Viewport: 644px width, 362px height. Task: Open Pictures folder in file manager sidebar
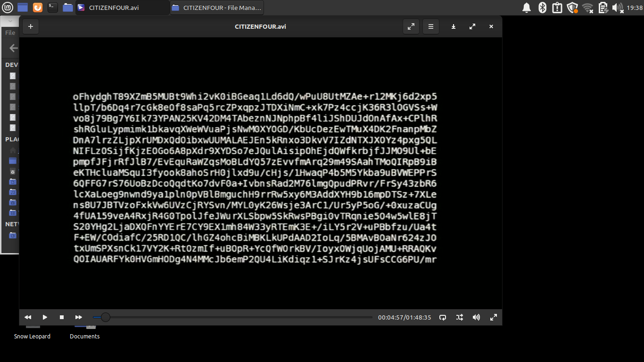(13, 202)
